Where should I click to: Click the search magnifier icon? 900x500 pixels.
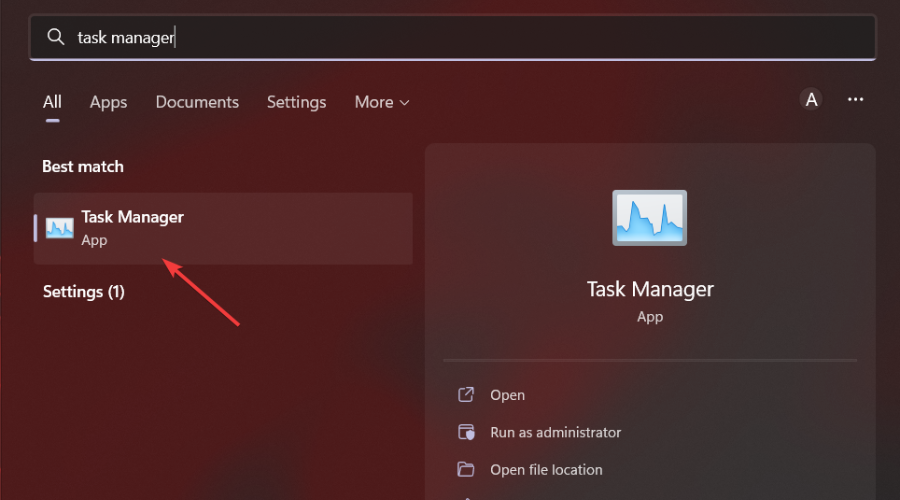(56, 37)
